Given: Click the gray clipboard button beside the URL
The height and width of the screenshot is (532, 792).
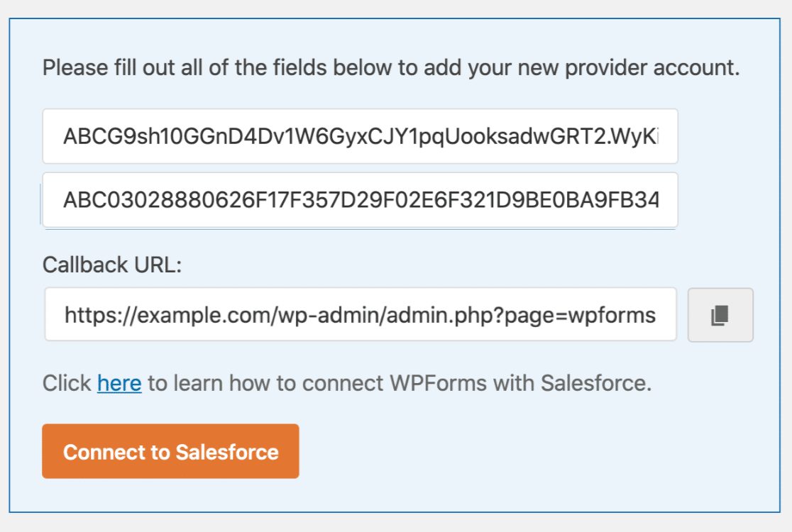Looking at the screenshot, I should [x=720, y=315].
